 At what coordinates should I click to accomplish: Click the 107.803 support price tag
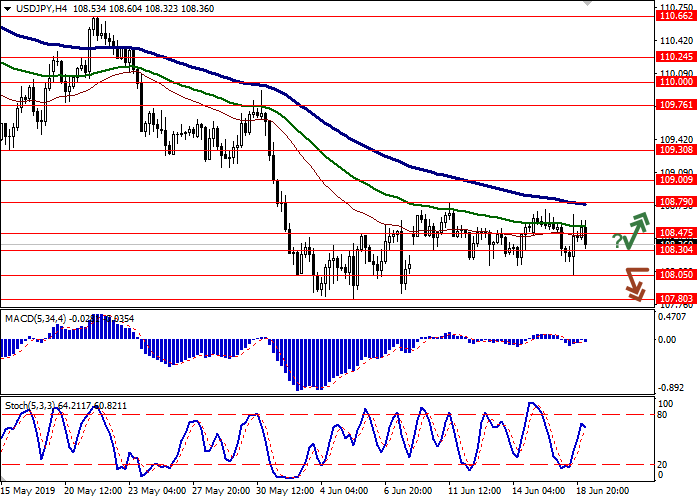(675, 298)
